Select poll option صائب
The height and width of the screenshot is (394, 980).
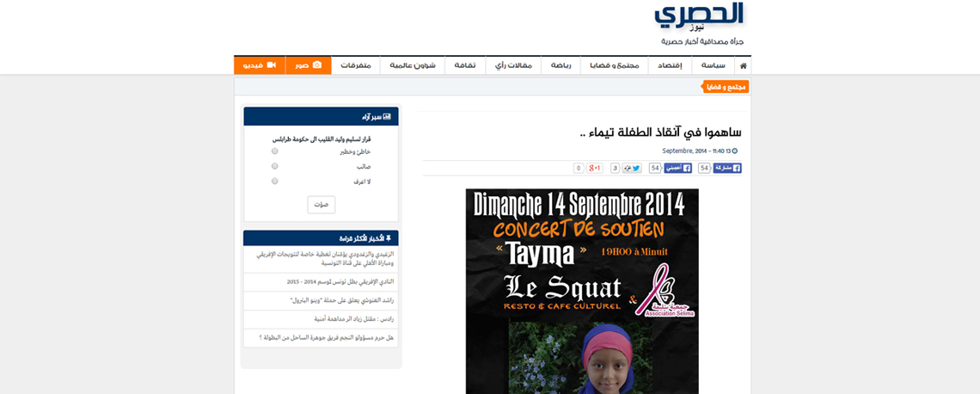pyautogui.click(x=275, y=166)
